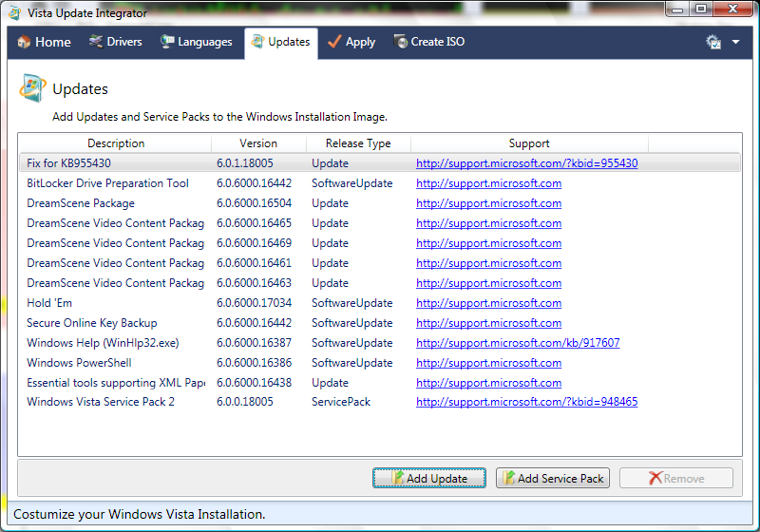Close the Vista Update Integrator window
The image size is (760, 532).
732,9
